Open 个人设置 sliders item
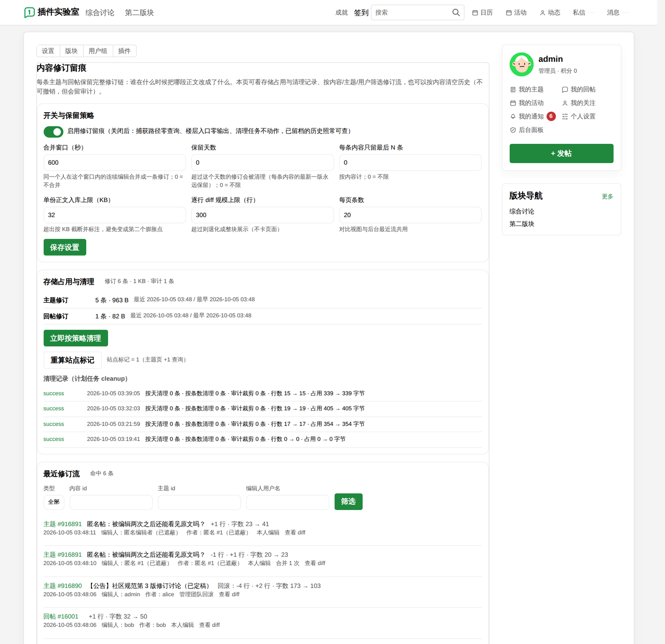The image size is (665, 644). [579, 116]
